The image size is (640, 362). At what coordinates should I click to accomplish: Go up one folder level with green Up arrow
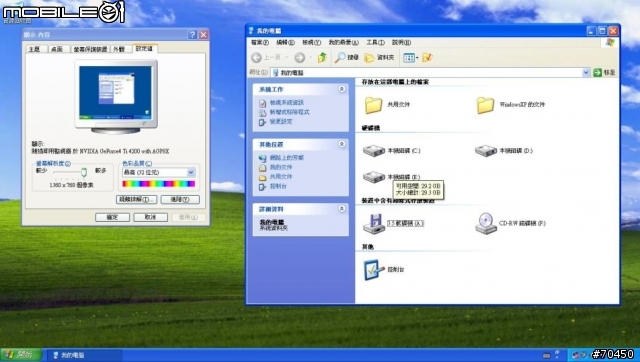[322, 58]
